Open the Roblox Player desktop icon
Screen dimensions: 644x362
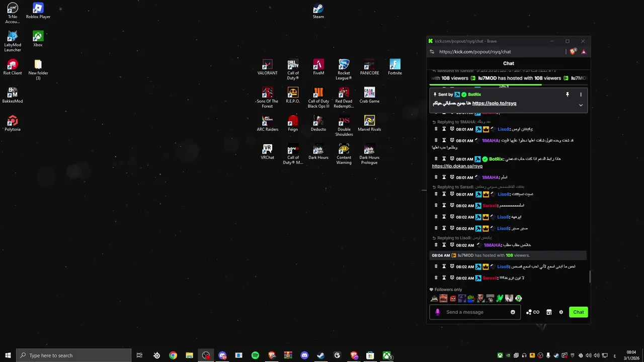[x=38, y=11]
